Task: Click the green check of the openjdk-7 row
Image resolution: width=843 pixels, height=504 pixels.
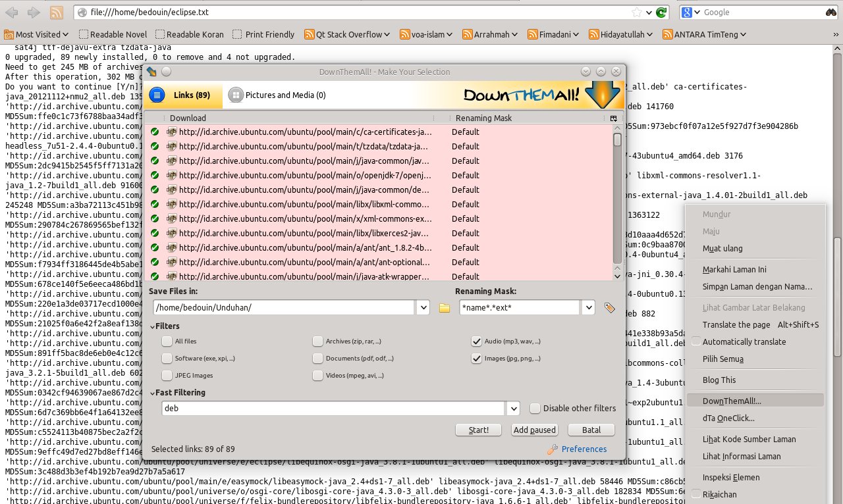Action: [x=155, y=175]
